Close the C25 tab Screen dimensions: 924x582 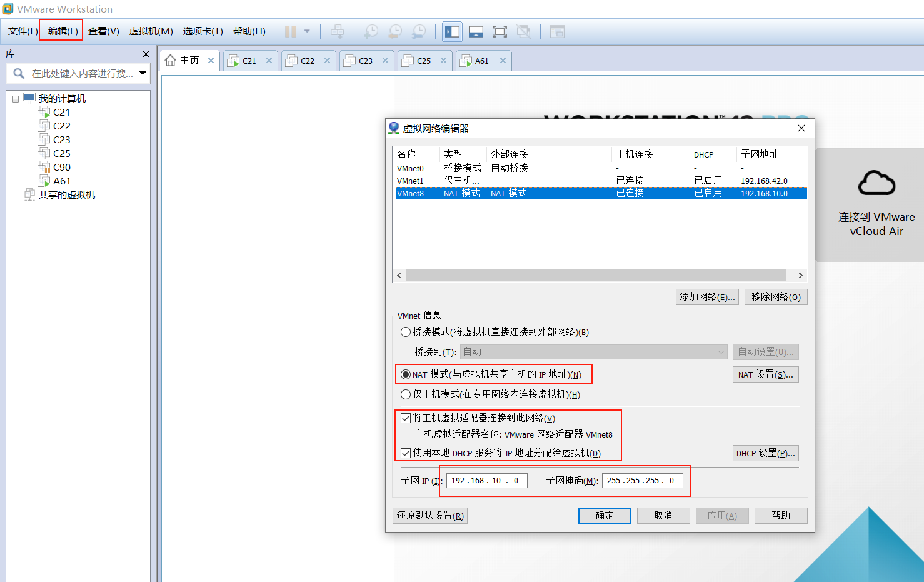coord(444,61)
